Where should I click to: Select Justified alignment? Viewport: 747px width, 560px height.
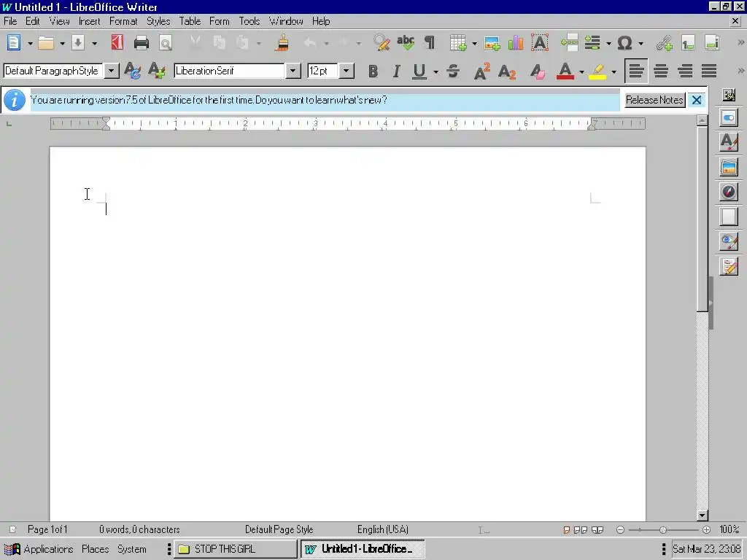[x=709, y=71]
